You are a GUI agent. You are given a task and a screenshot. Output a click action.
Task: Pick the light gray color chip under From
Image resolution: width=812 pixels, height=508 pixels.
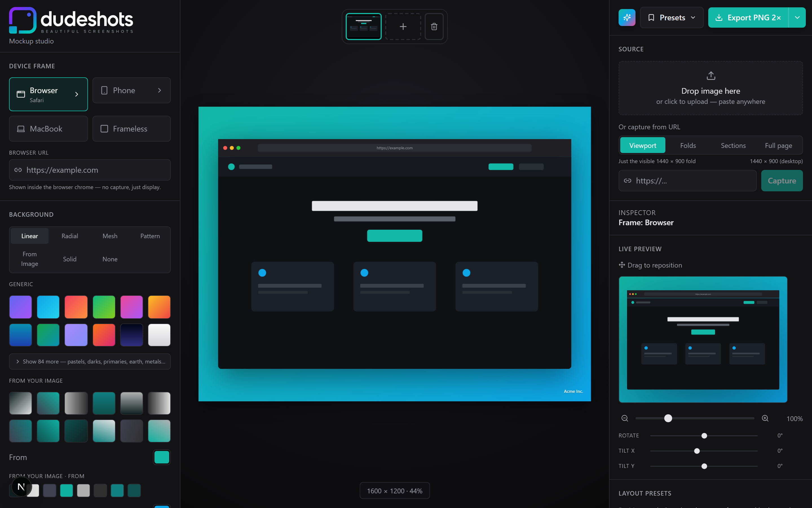coord(83,491)
